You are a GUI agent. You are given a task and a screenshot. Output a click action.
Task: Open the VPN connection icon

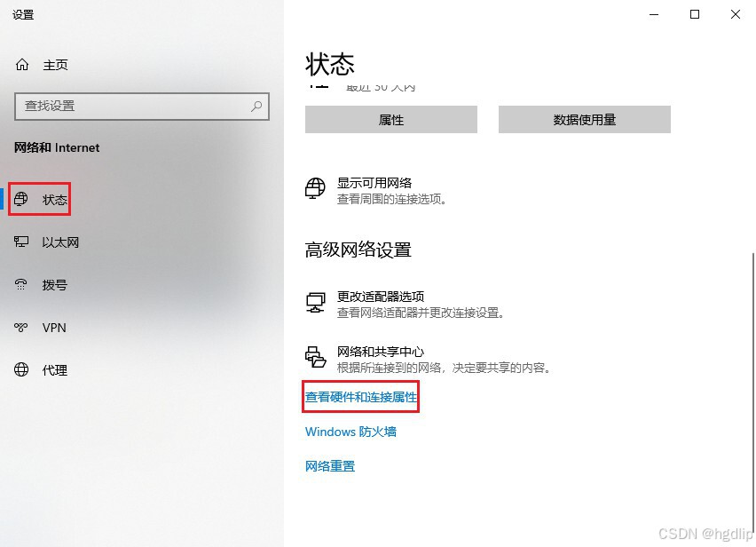click(20, 328)
